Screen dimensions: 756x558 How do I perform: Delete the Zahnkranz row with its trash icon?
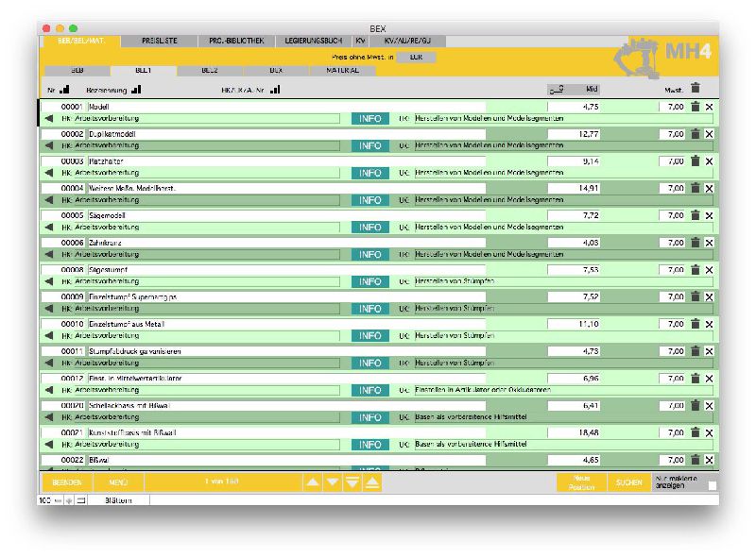point(695,243)
